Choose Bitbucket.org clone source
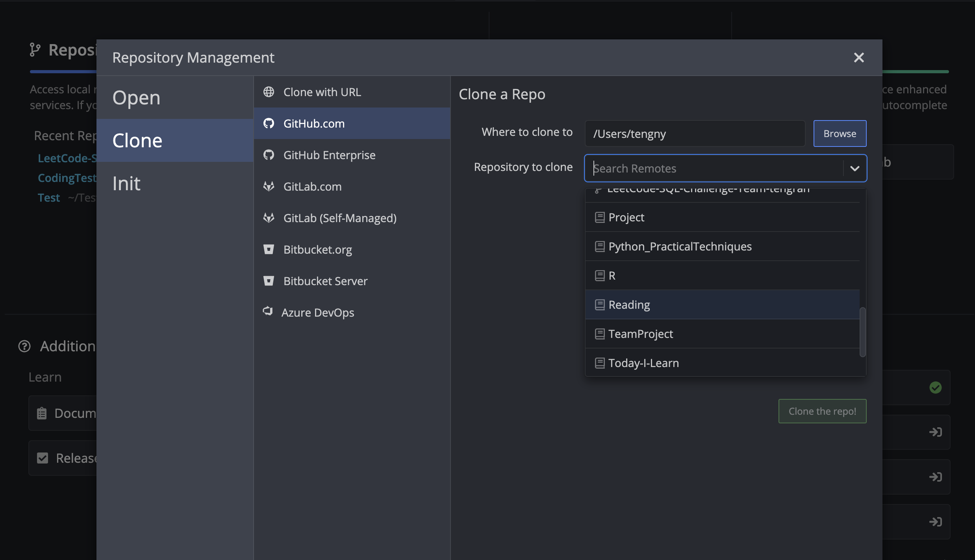This screenshot has width=975, height=560. [x=352, y=249]
